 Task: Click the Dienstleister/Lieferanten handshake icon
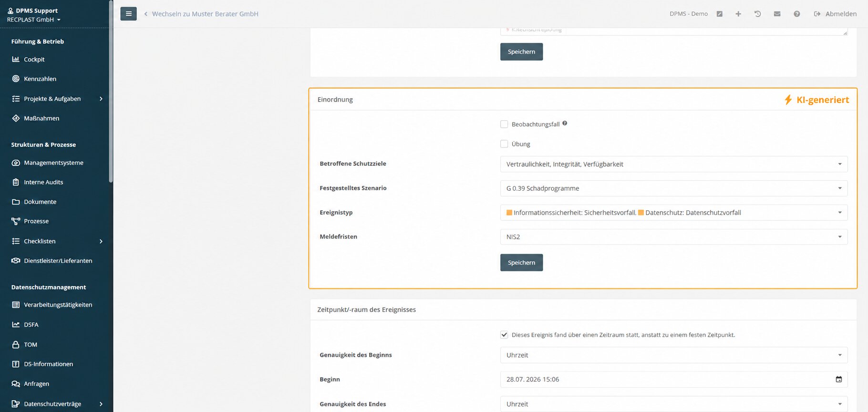point(16,261)
